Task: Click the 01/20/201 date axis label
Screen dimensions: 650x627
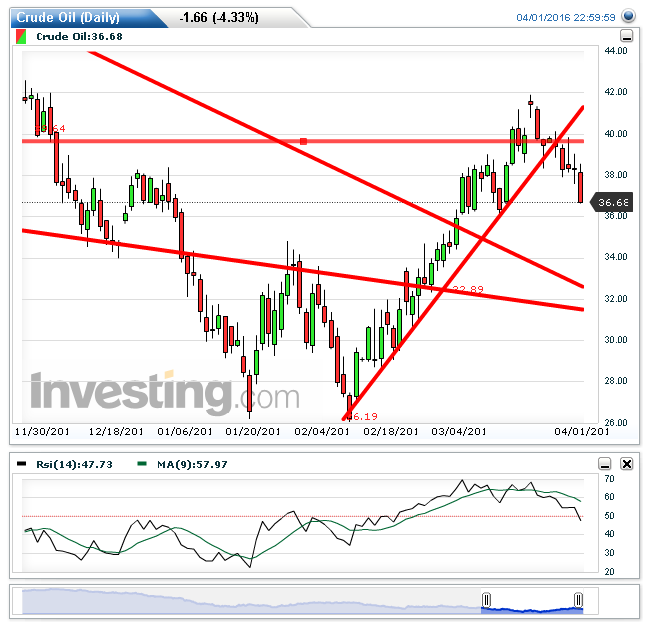Action: coord(253,431)
